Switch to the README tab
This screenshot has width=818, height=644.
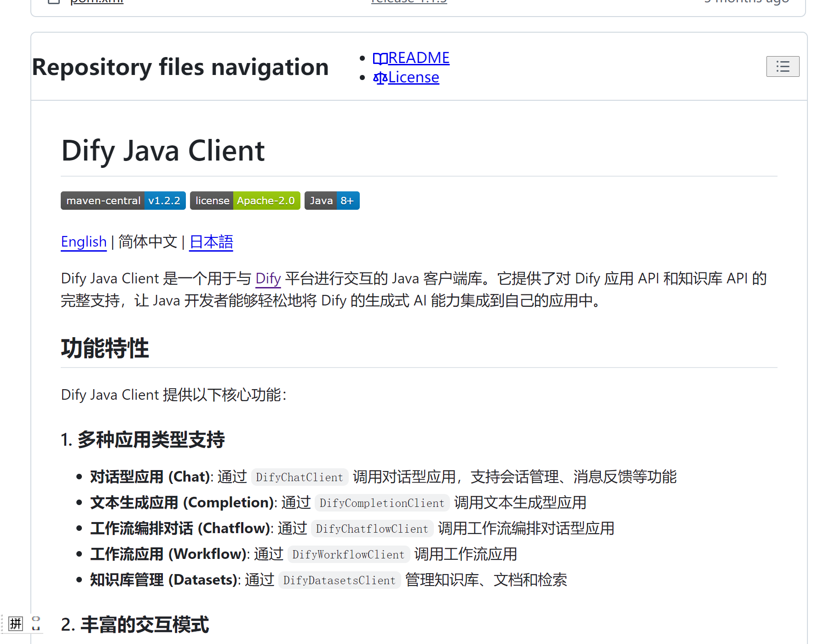pos(419,58)
